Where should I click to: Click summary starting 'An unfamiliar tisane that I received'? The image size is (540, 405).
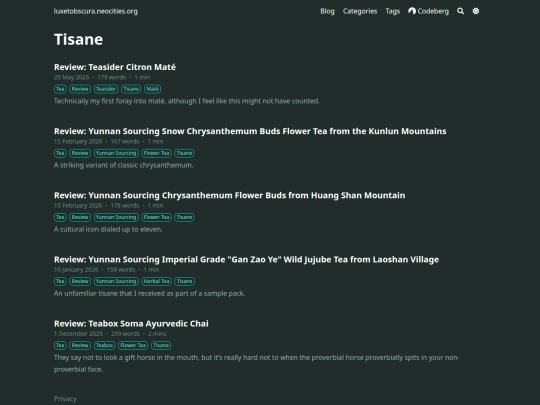tap(149, 293)
